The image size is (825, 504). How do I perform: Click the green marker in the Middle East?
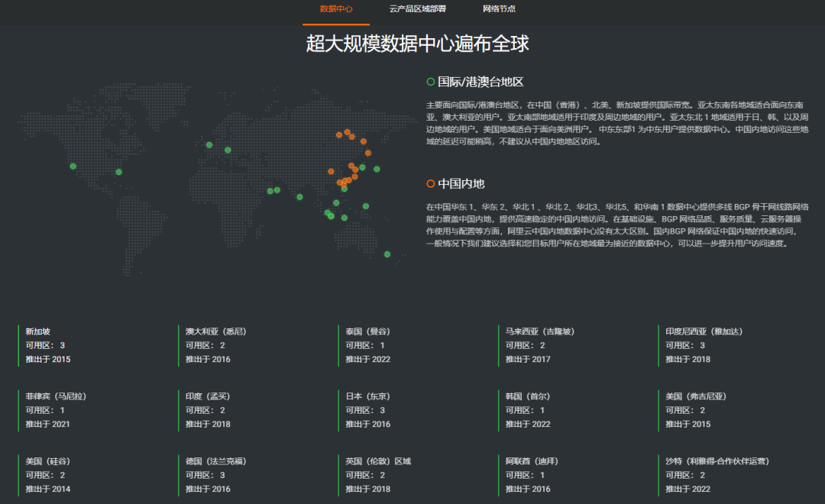[277, 190]
